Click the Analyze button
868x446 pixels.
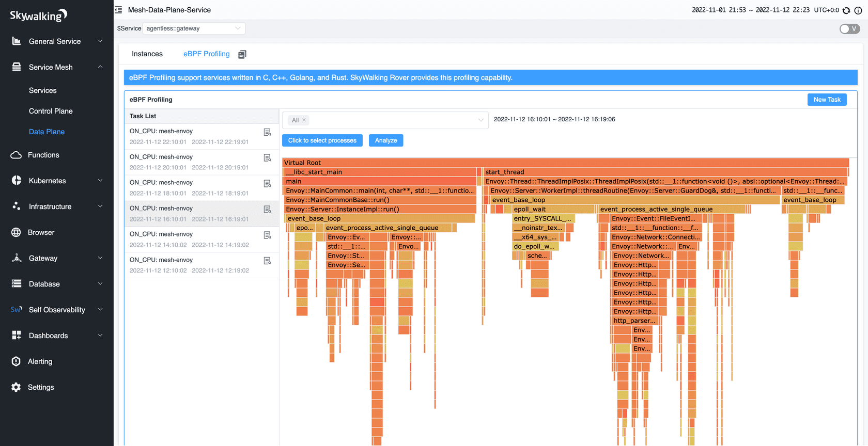386,140
